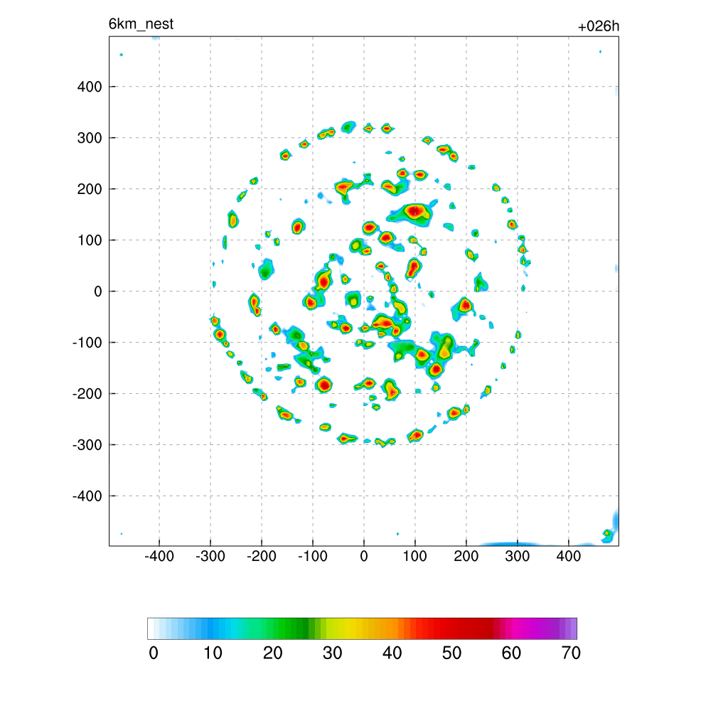728x728 pixels.
Task: Select the y-axis tick label -200
Action: (87, 394)
